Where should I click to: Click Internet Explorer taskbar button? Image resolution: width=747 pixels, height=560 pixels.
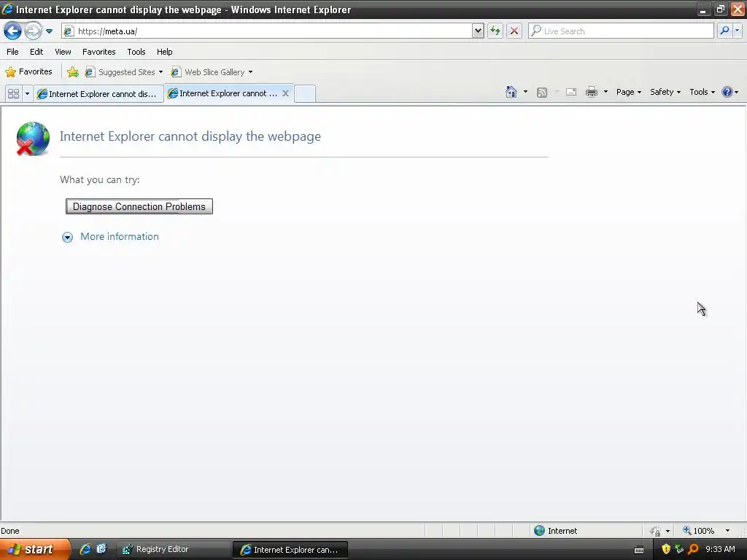point(290,550)
